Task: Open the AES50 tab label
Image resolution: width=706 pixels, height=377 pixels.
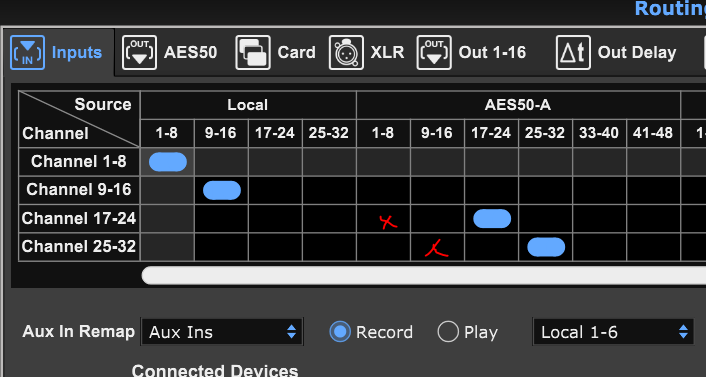Action: (190, 53)
